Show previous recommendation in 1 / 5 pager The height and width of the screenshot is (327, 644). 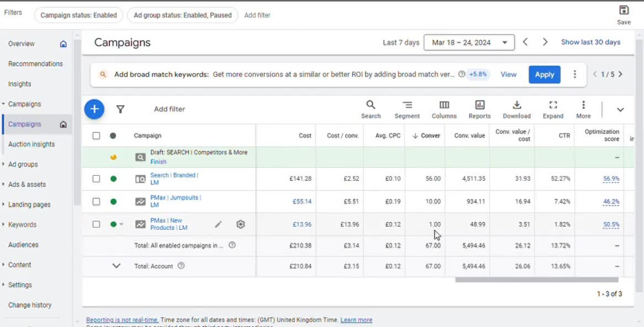click(594, 74)
